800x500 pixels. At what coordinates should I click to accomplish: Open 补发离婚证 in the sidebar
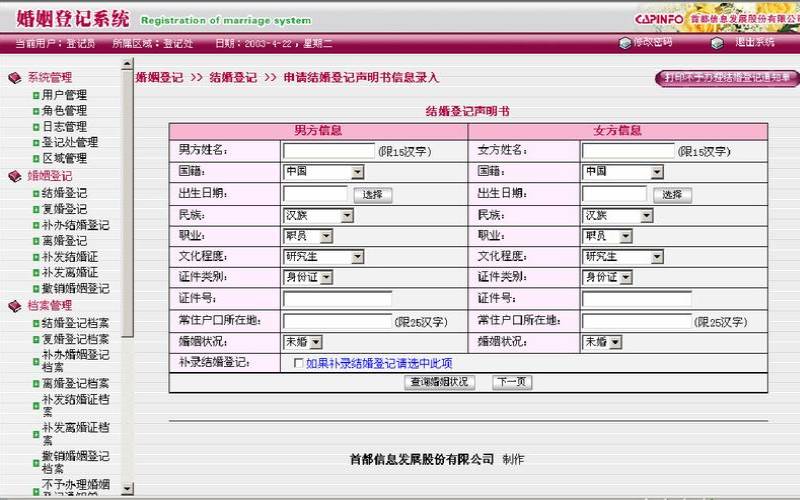point(70,272)
